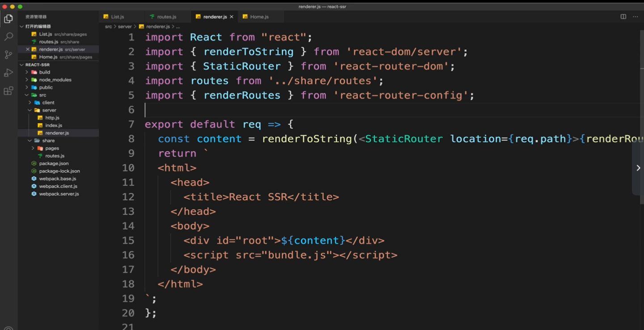Collapse the server folder chevron

pos(30,110)
